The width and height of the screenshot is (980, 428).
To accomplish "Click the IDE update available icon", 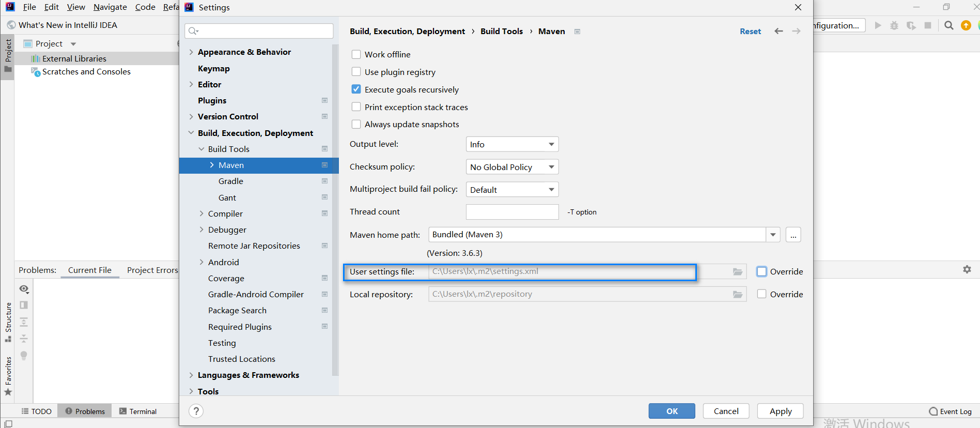I will tap(966, 25).
